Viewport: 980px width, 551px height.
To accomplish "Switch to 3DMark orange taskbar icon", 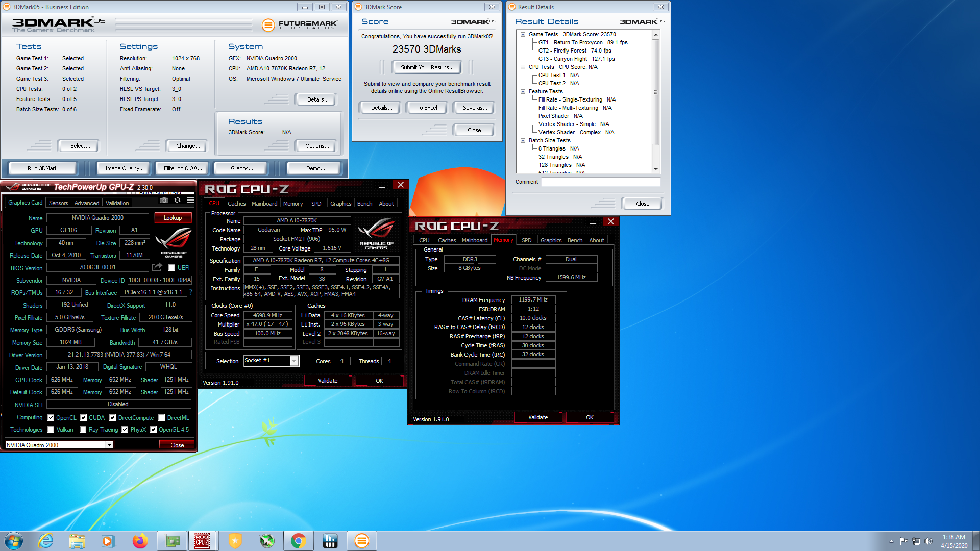I will pyautogui.click(x=362, y=541).
